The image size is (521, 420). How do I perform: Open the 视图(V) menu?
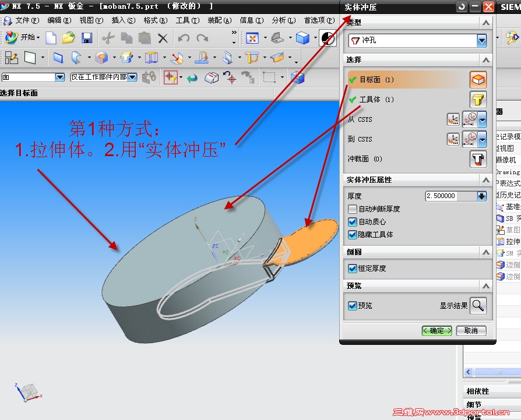pos(91,20)
